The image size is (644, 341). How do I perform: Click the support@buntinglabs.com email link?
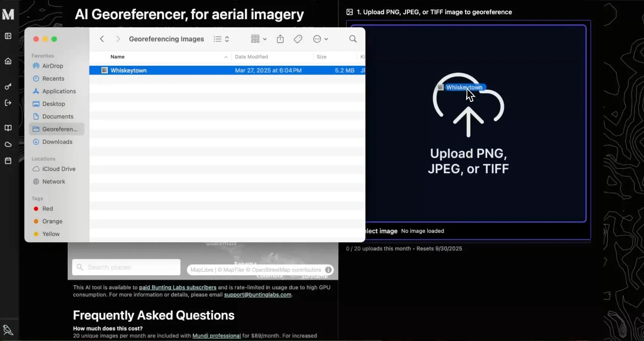(258, 295)
